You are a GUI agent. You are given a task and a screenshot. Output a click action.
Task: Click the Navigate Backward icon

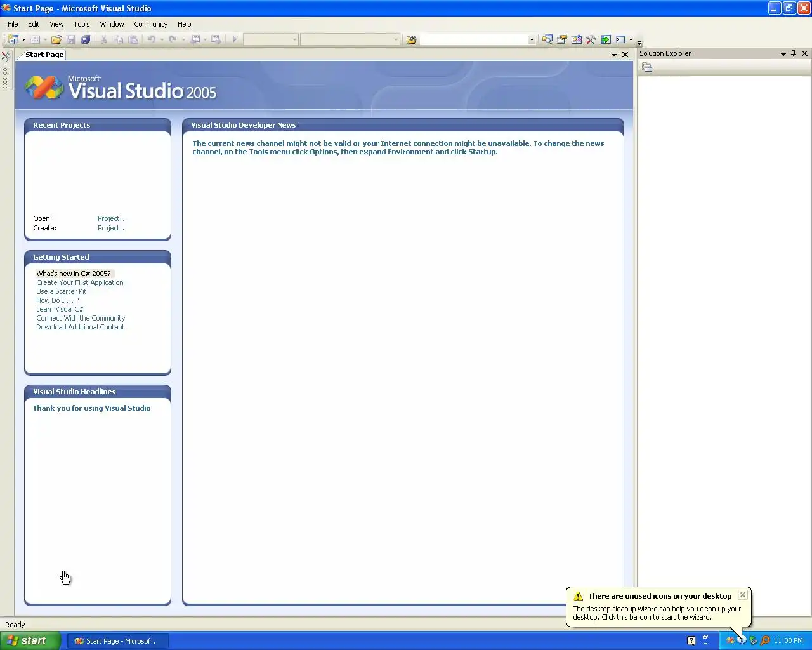coord(196,39)
